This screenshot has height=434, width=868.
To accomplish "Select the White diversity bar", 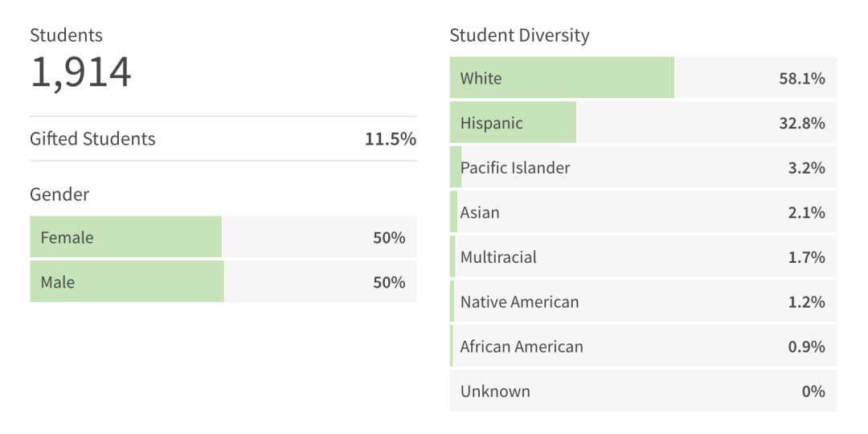I will tap(562, 78).
